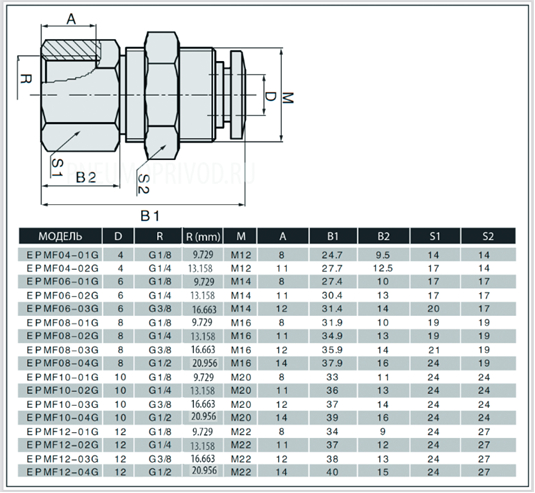Click B1 value 36 in EPMF10-02G row
This screenshot has height=493, width=535.
[332, 390]
